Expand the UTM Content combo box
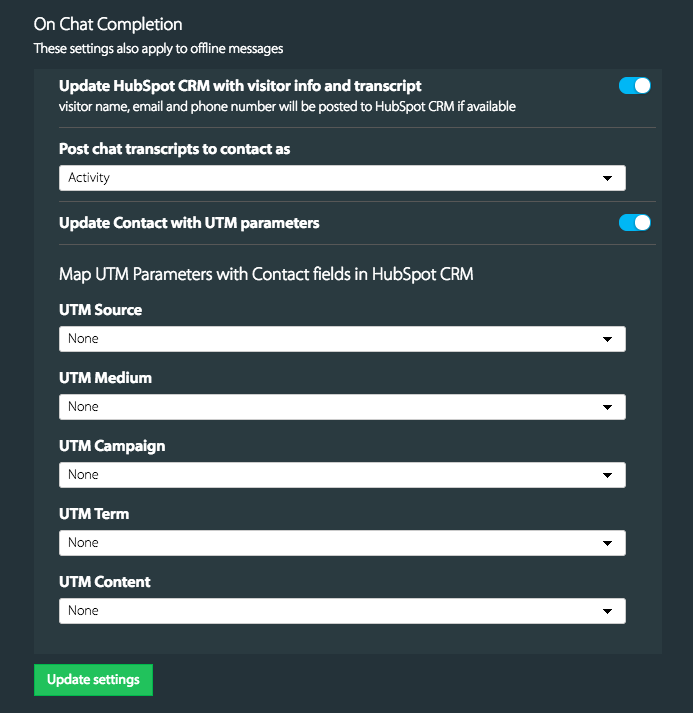 342,611
